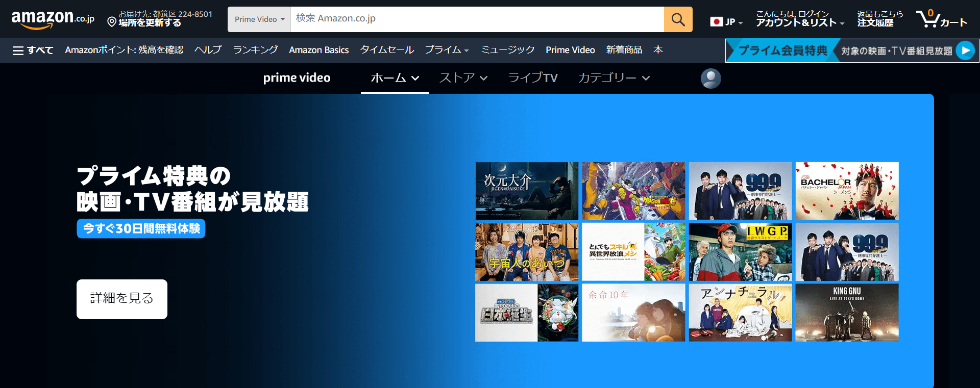Open Amazonポイント: 残高を確認 link
The height and width of the screenshot is (388, 980).
[124, 50]
